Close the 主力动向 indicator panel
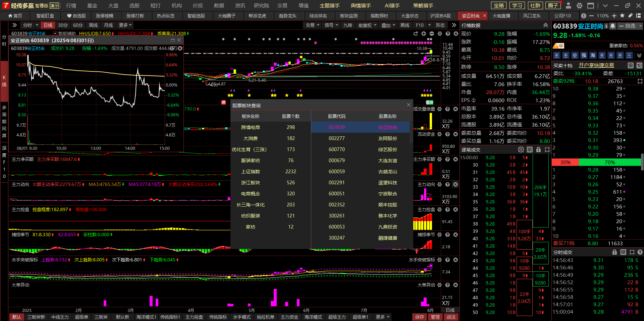 click(455, 184)
